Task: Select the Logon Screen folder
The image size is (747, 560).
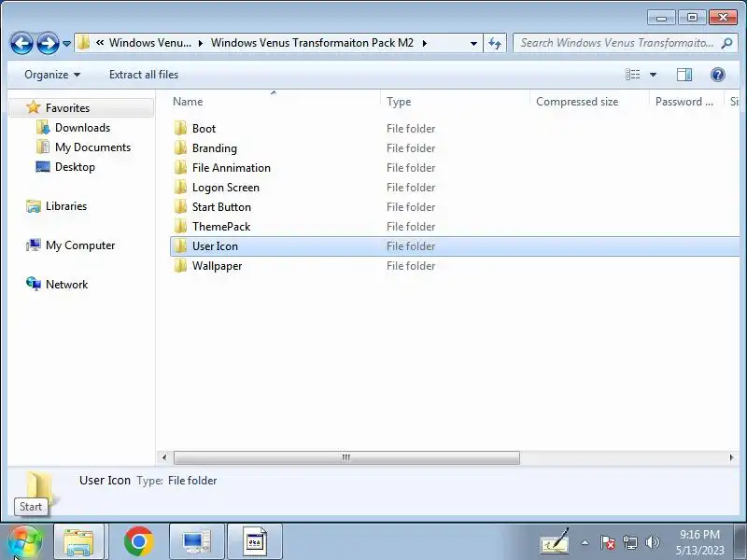Action: (x=225, y=188)
